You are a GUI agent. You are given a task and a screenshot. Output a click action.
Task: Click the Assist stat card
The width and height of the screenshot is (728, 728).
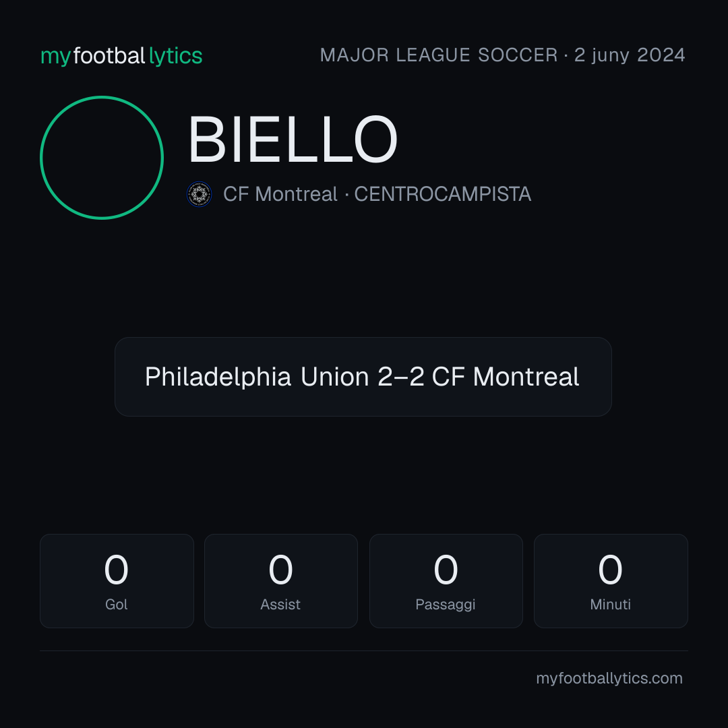pos(281,581)
